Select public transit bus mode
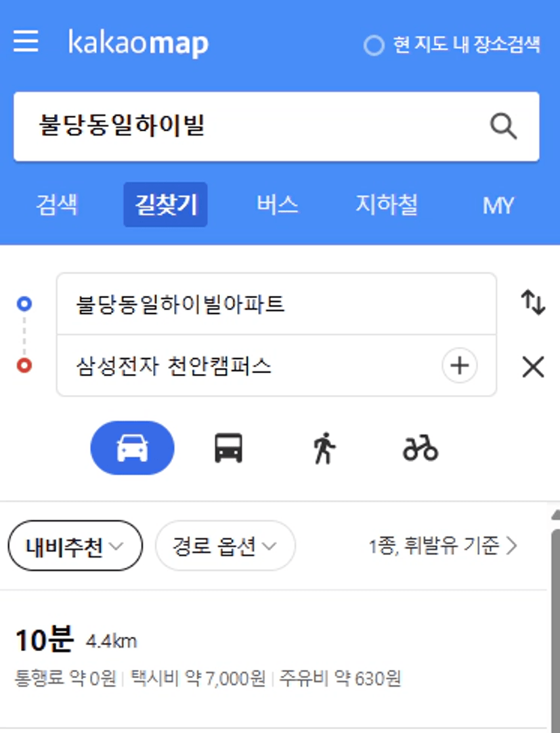This screenshot has height=733, width=560. point(229,448)
